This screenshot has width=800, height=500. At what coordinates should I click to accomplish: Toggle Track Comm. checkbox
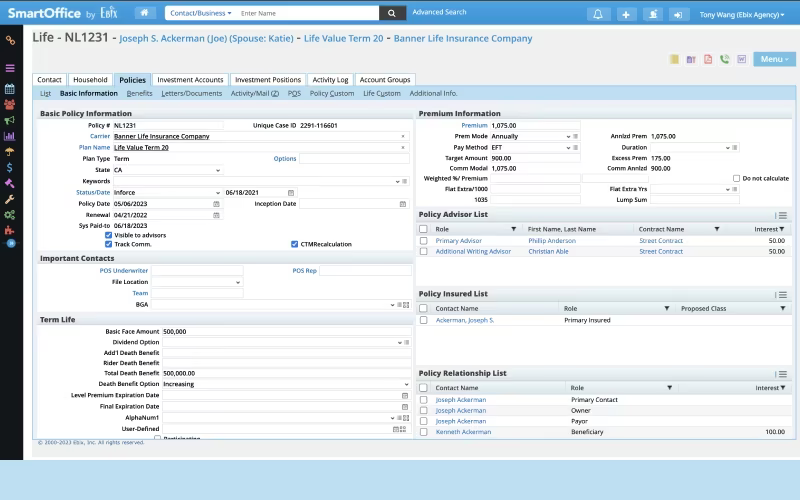108,244
